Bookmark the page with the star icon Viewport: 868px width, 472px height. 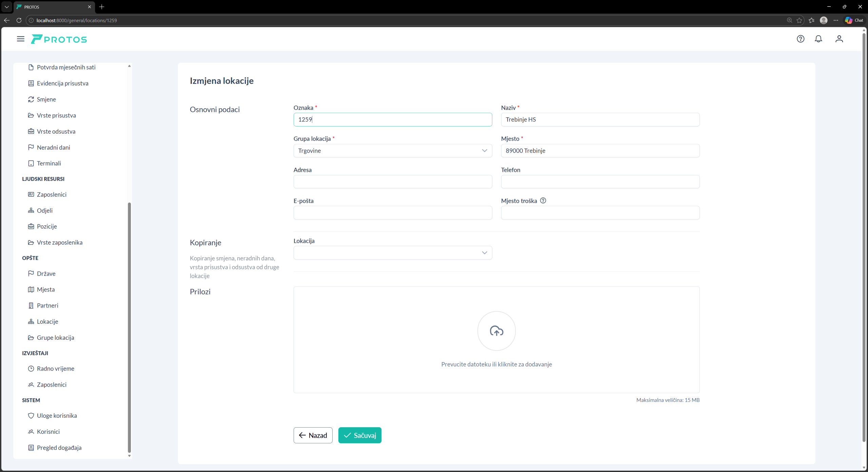coord(799,20)
